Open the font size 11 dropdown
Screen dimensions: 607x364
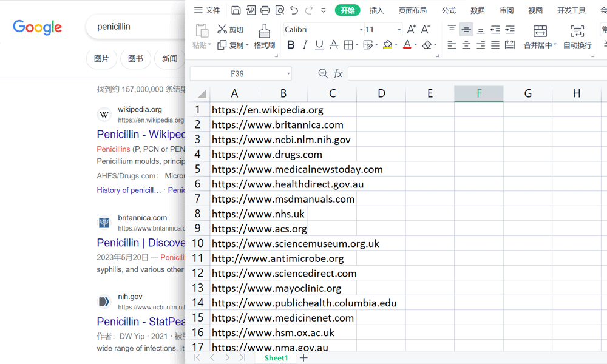(399, 29)
